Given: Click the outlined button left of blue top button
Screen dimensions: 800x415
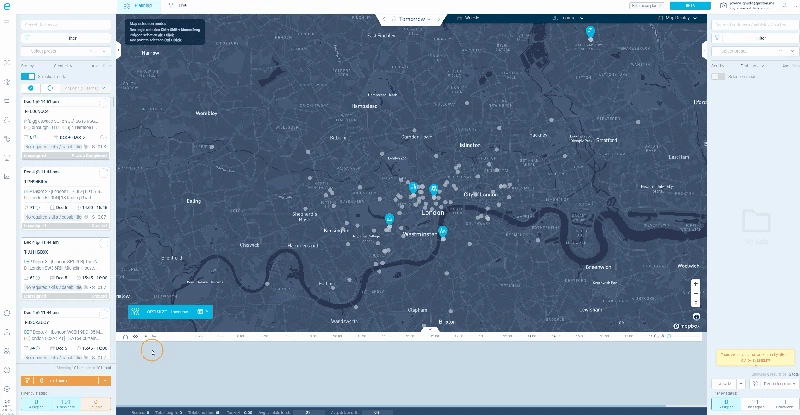Looking at the screenshot, I should pos(646,6).
